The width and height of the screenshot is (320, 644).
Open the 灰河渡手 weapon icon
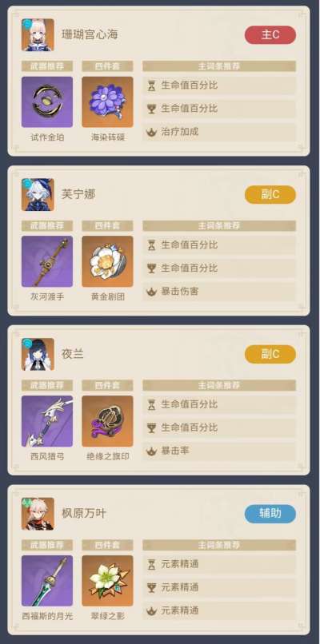(x=47, y=261)
